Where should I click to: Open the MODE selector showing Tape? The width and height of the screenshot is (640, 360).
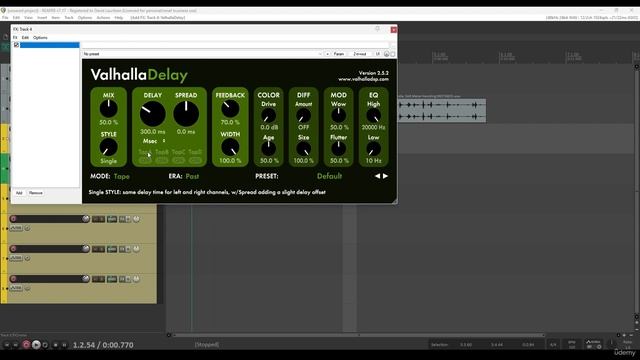[122, 176]
